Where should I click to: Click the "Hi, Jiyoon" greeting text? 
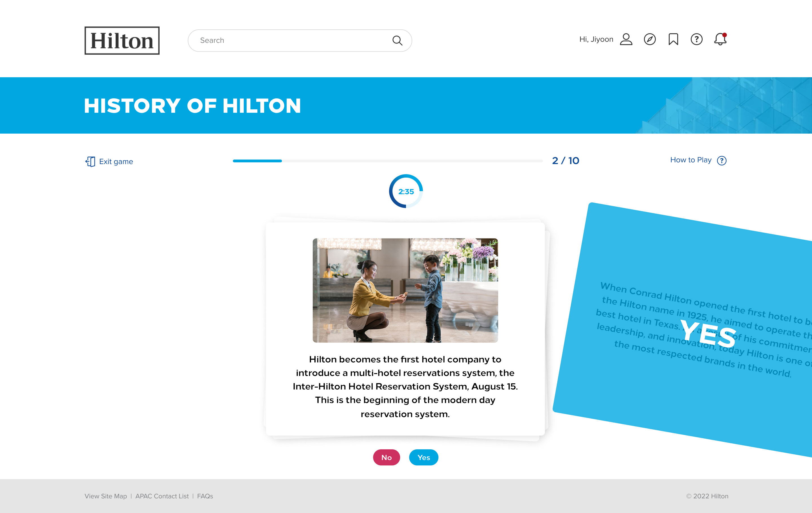coord(596,39)
